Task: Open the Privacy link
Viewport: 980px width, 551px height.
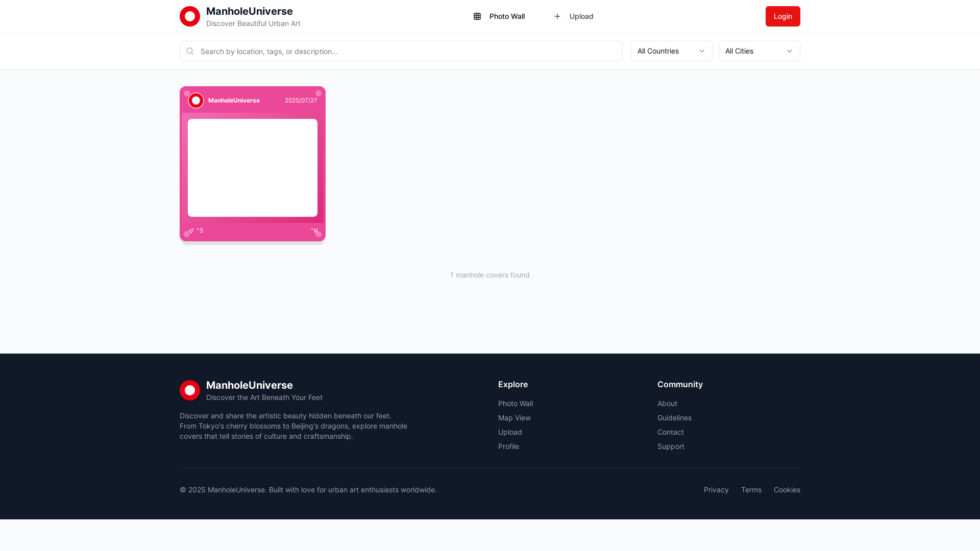Action: coord(716,490)
